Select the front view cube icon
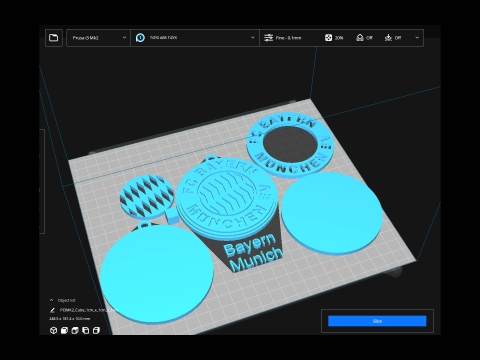 coord(64,330)
